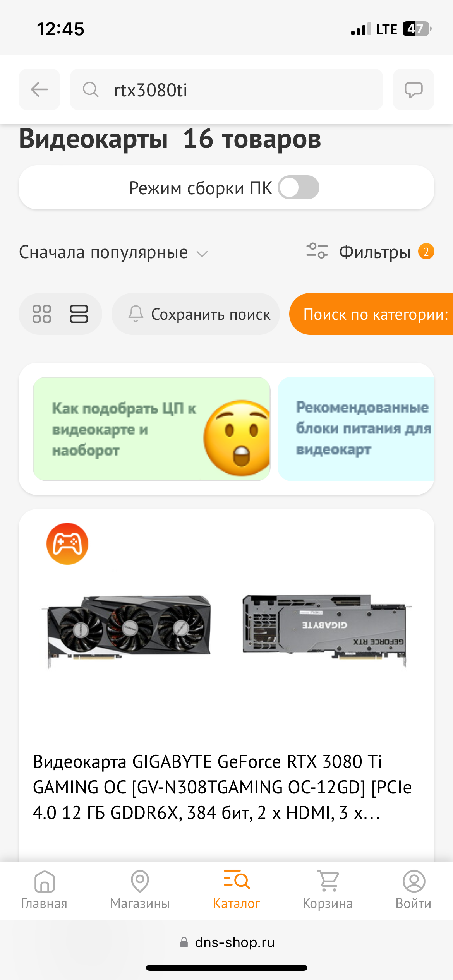Open the Как подобрать ЦП к видеокарте banner
This screenshot has height=980, width=453.
[x=151, y=429]
